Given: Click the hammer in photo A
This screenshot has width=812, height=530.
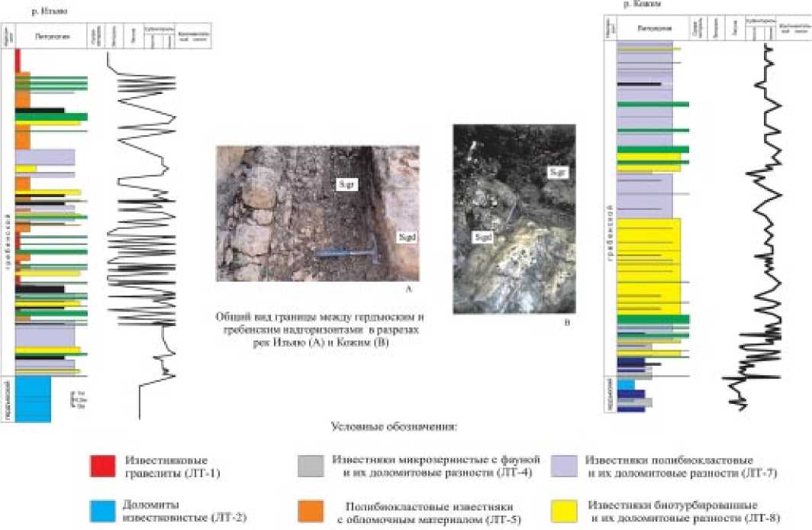Looking at the screenshot, I should pyautogui.click(x=348, y=254).
